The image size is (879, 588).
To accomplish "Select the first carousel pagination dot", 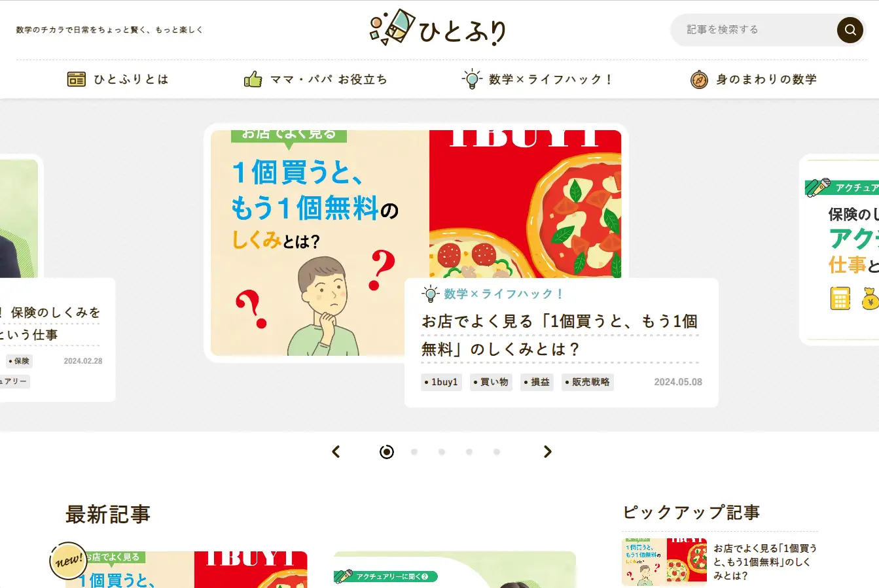I will coord(387,452).
